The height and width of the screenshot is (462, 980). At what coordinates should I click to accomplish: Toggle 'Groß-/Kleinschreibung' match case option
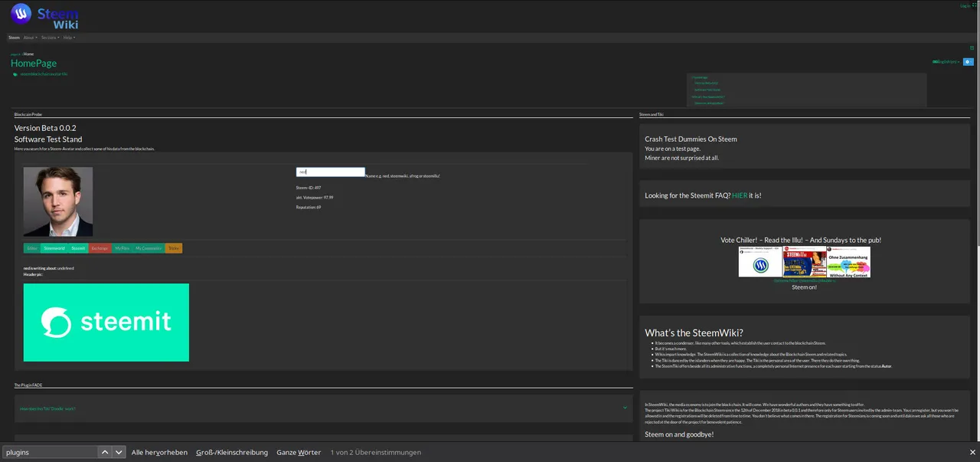click(232, 452)
